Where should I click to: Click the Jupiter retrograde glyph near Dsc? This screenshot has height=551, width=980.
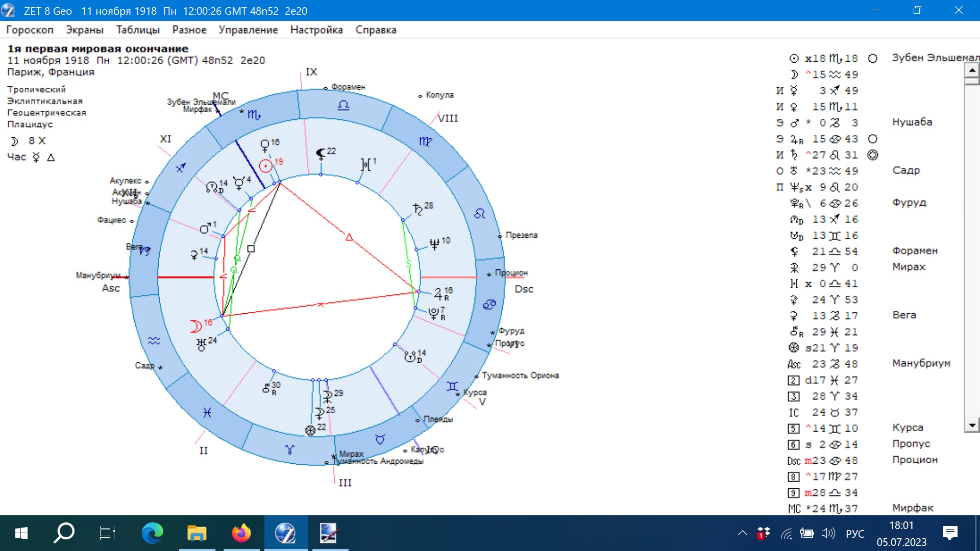pos(439,294)
